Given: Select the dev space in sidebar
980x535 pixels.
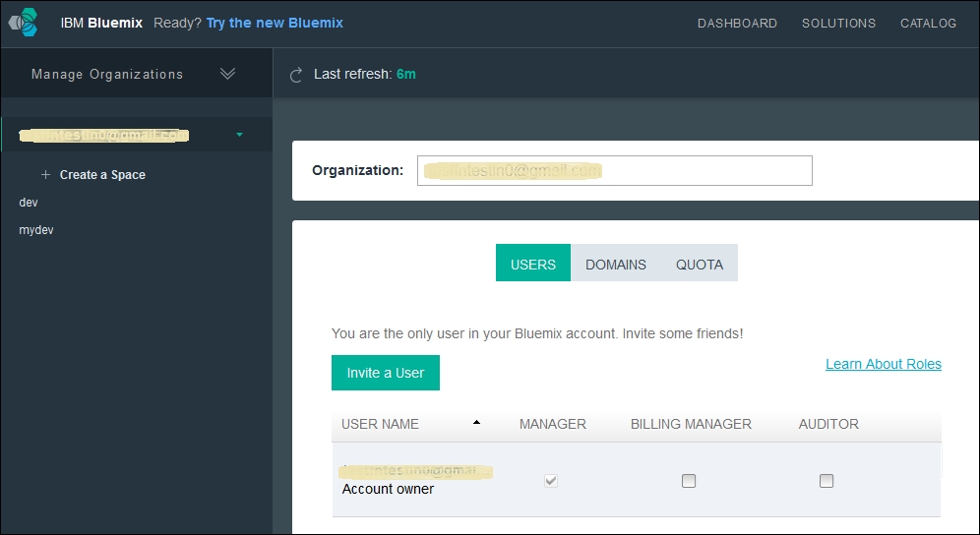Looking at the screenshot, I should tap(29, 203).
